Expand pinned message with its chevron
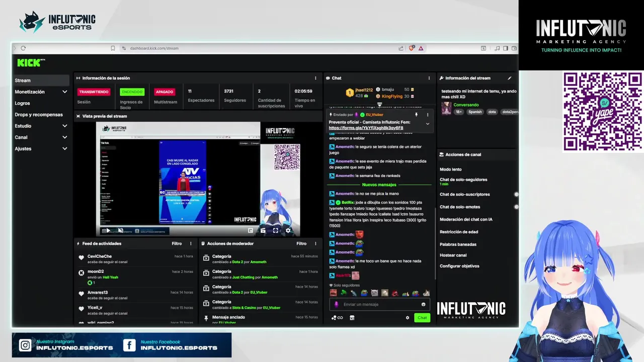 coord(428,124)
